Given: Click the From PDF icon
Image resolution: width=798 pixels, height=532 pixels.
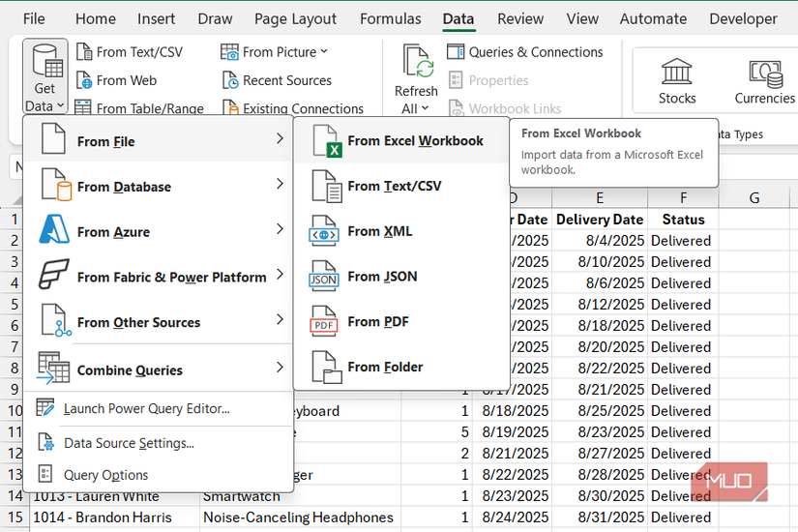Looking at the screenshot, I should point(324,322).
